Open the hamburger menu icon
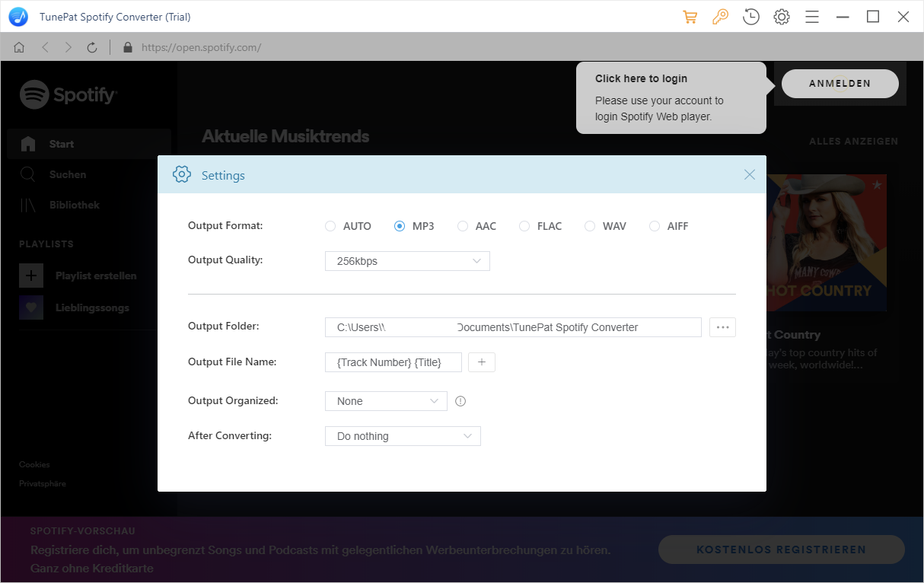Screen dimensions: 924x583 [x=812, y=17]
